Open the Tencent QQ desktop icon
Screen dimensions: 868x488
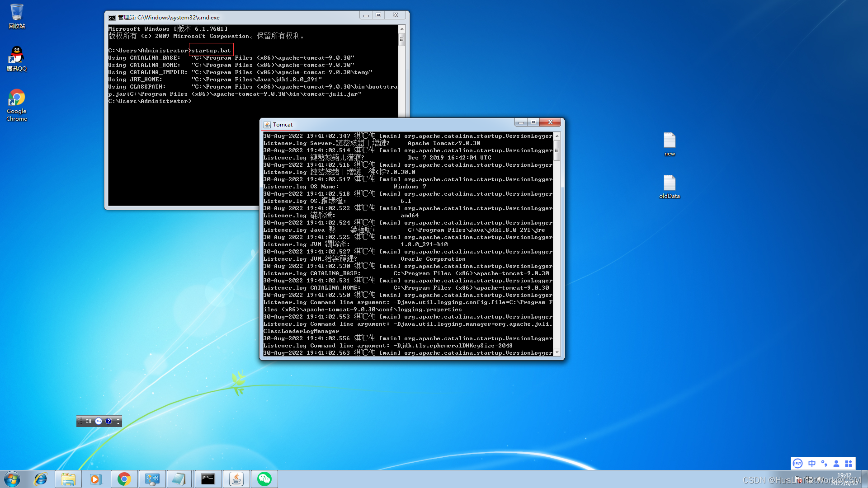pyautogui.click(x=17, y=59)
